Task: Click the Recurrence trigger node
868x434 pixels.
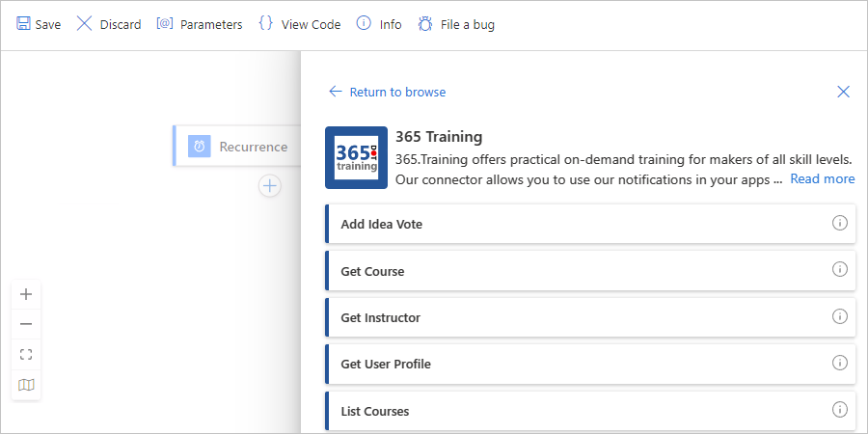Action: 237,147
